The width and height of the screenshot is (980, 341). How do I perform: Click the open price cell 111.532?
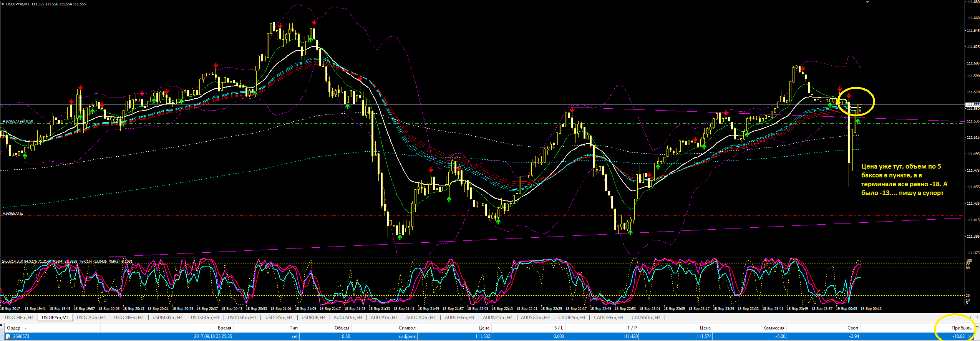click(x=483, y=336)
